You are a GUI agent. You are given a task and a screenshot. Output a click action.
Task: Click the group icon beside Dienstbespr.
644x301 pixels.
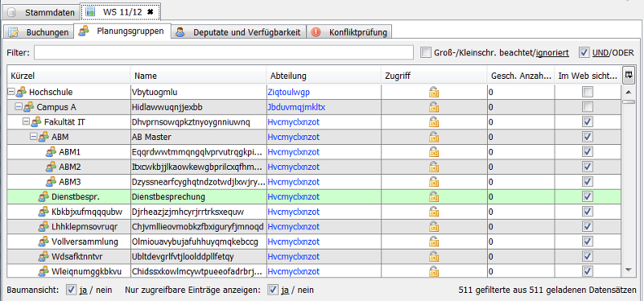(x=43, y=197)
